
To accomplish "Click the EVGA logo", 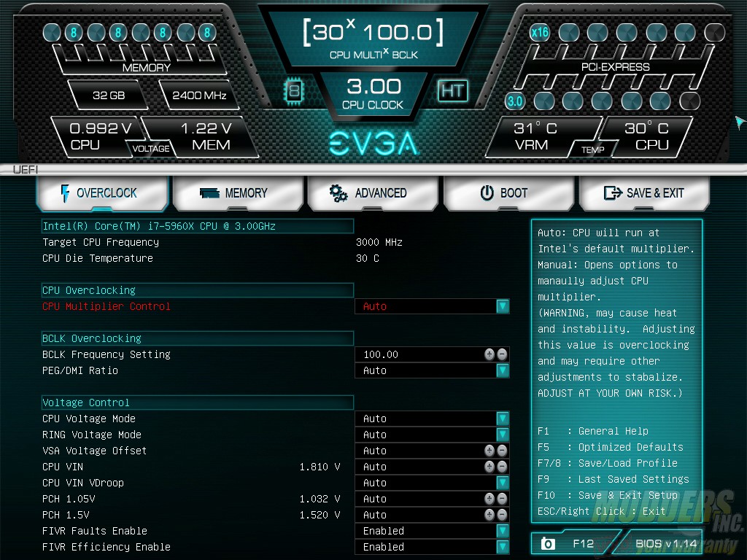I will [x=373, y=144].
